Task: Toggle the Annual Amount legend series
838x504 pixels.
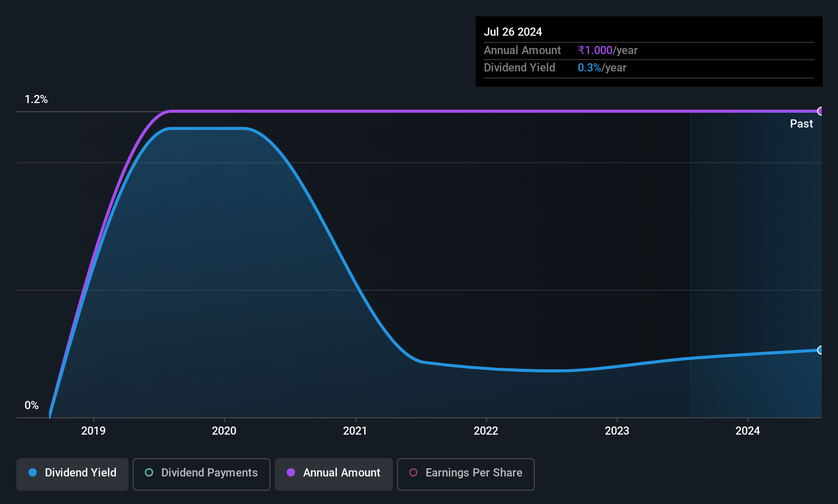Action: (333, 474)
